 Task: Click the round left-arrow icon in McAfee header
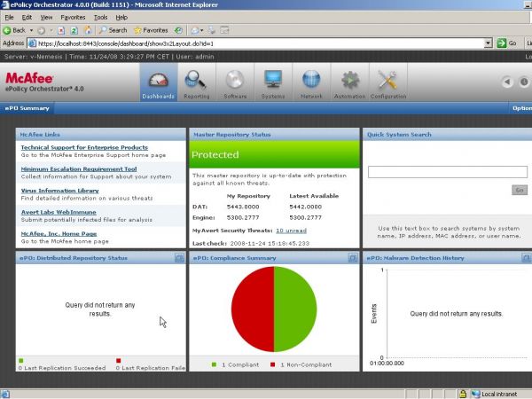coord(507,82)
